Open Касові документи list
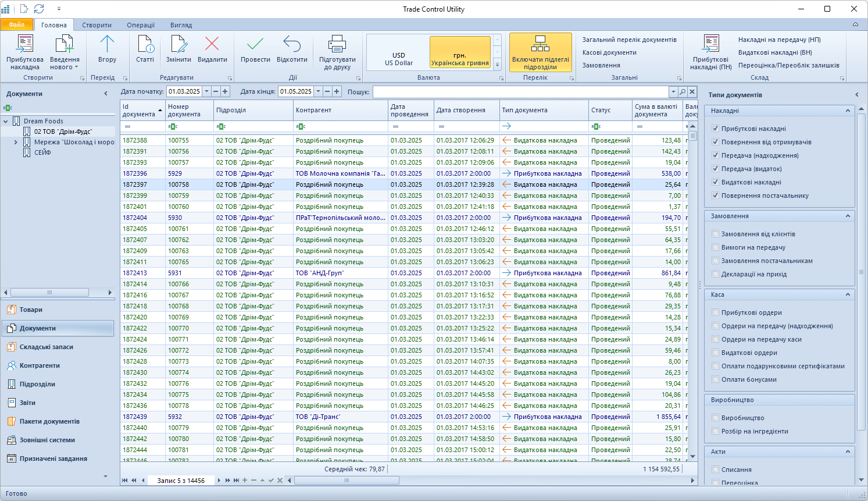This screenshot has height=501, width=868. click(609, 52)
